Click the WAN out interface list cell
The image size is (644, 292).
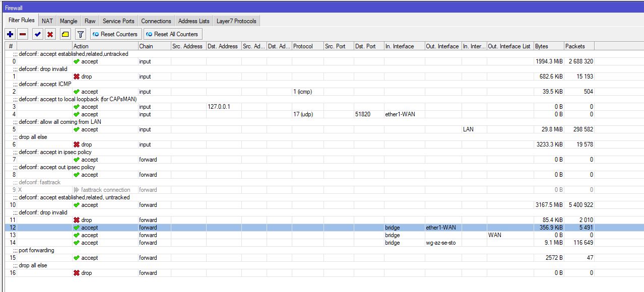point(510,235)
